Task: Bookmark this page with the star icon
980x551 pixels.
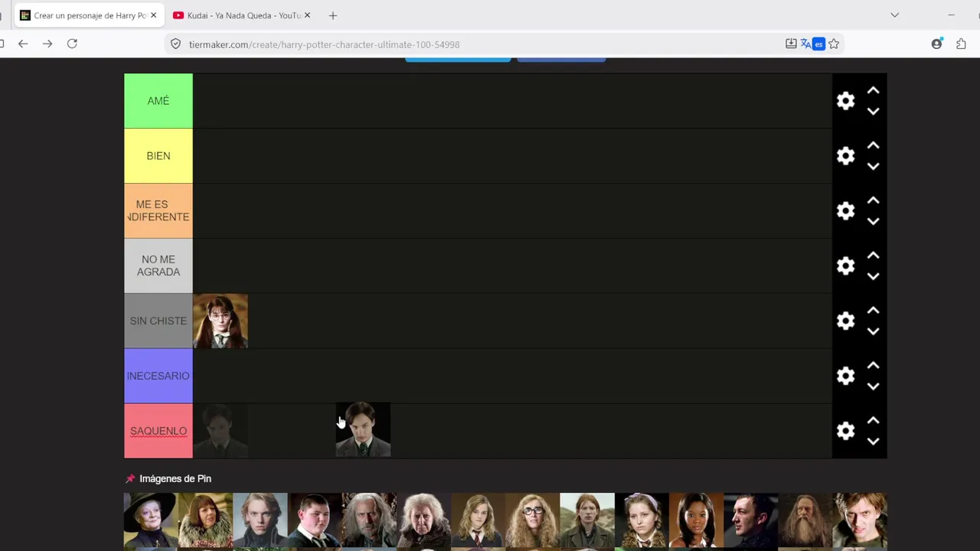Action: 834,44
